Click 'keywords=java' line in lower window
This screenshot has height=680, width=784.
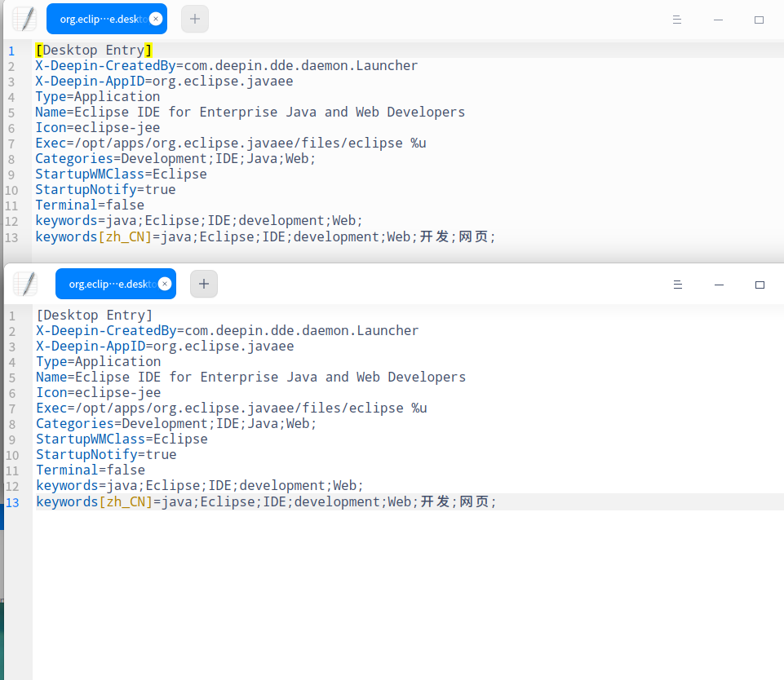tap(200, 486)
